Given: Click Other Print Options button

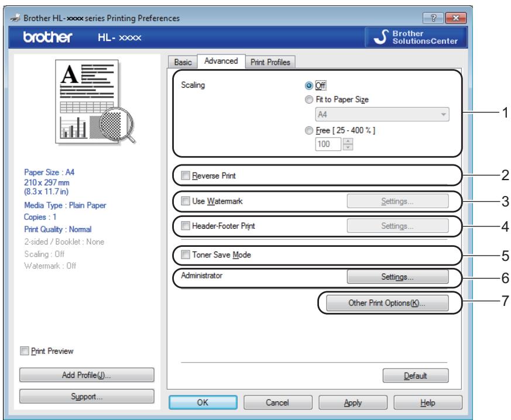Looking at the screenshot, I should tap(387, 303).
